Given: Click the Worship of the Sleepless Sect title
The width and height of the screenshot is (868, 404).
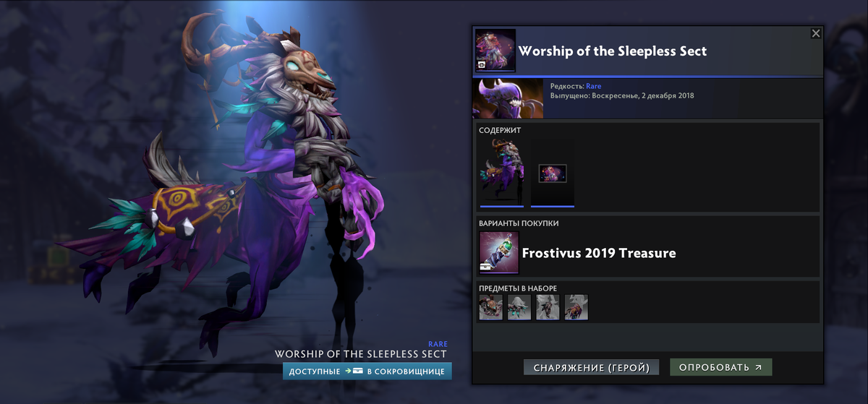Looking at the screenshot, I should 612,51.
